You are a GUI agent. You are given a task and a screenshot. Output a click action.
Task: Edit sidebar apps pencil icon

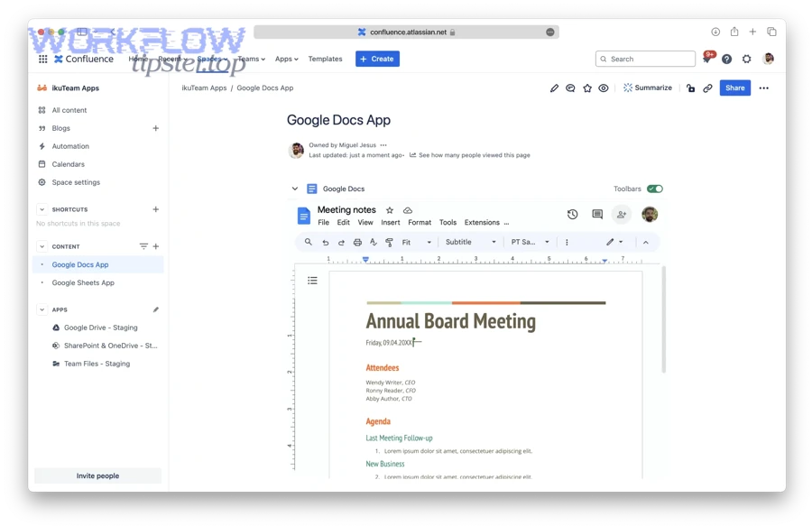pos(156,309)
